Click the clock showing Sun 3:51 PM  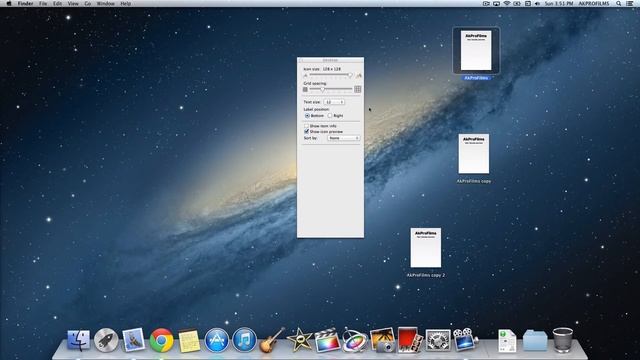click(559, 3)
